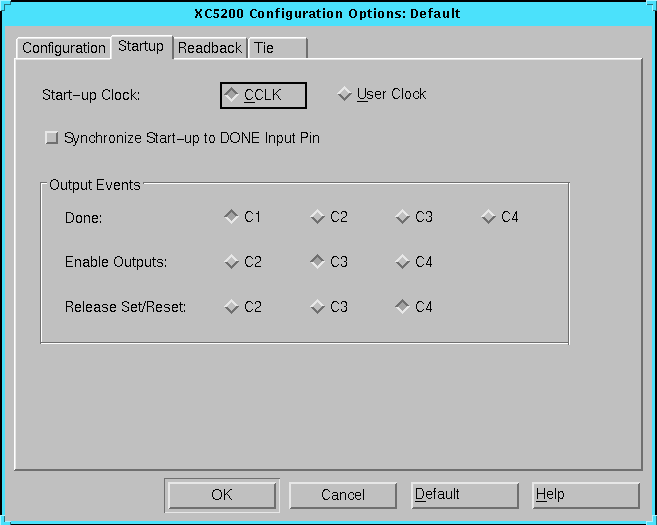Screen dimensions: 657x525
Task: Set Enable Outputs to C4
Action: 414,262
